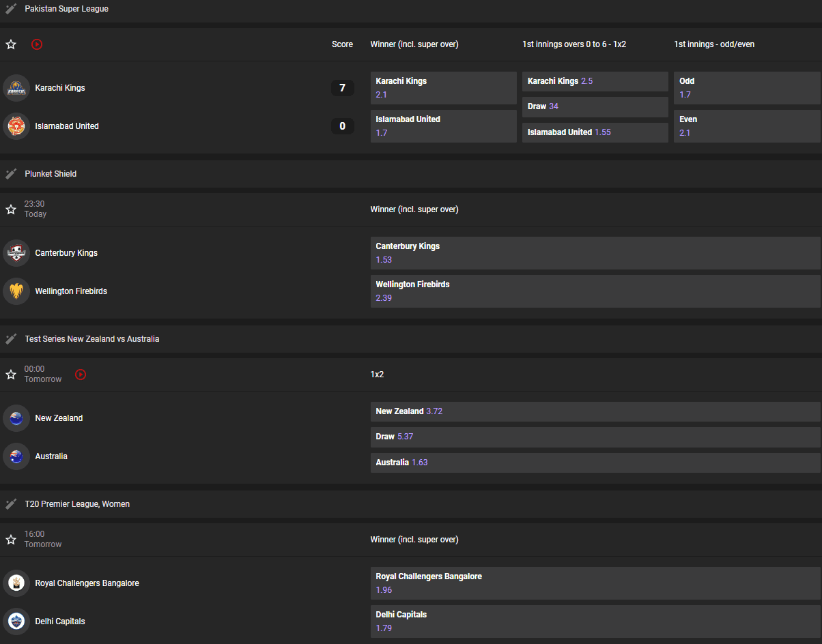Open Royal Challengers Bangalore team name link
This screenshot has width=822, height=644.
(87, 583)
